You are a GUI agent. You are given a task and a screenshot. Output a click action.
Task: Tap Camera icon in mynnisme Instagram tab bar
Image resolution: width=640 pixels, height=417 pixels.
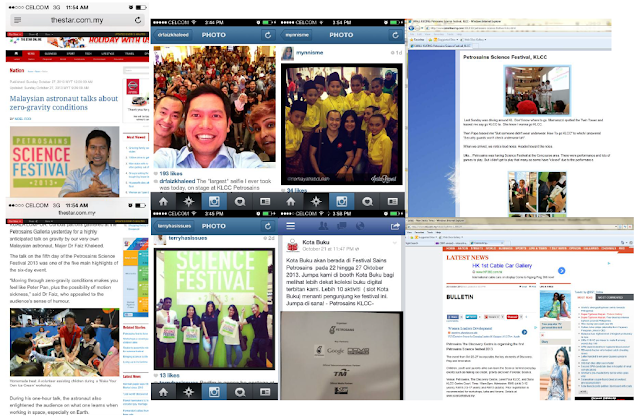(x=342, y=201)
